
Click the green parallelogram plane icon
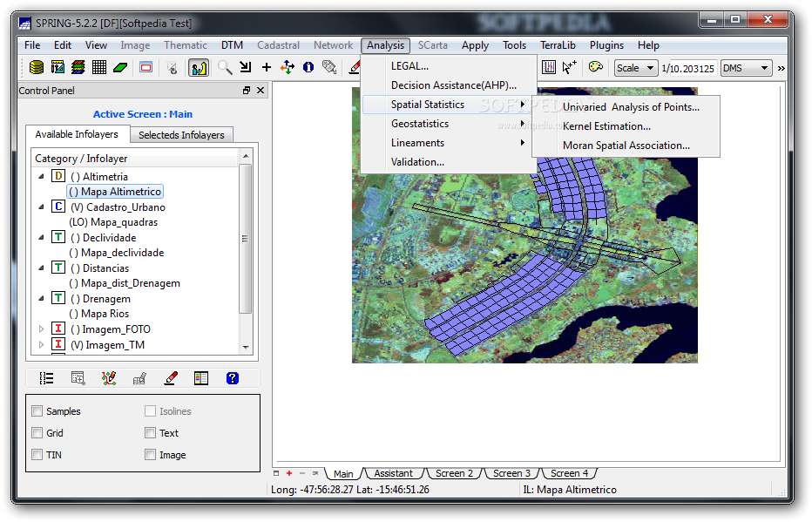tap(120, 67)
